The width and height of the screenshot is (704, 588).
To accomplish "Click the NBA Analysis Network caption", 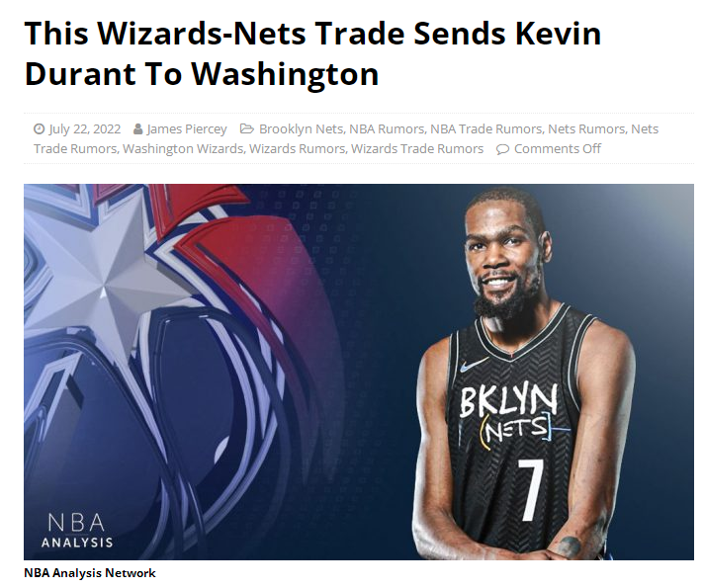I will 90,573.
